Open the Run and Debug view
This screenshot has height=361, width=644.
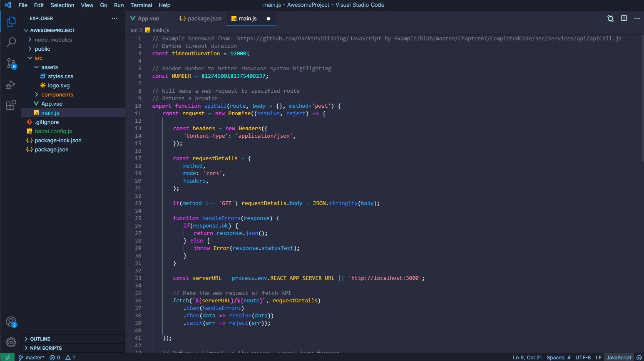click(11, 84)
